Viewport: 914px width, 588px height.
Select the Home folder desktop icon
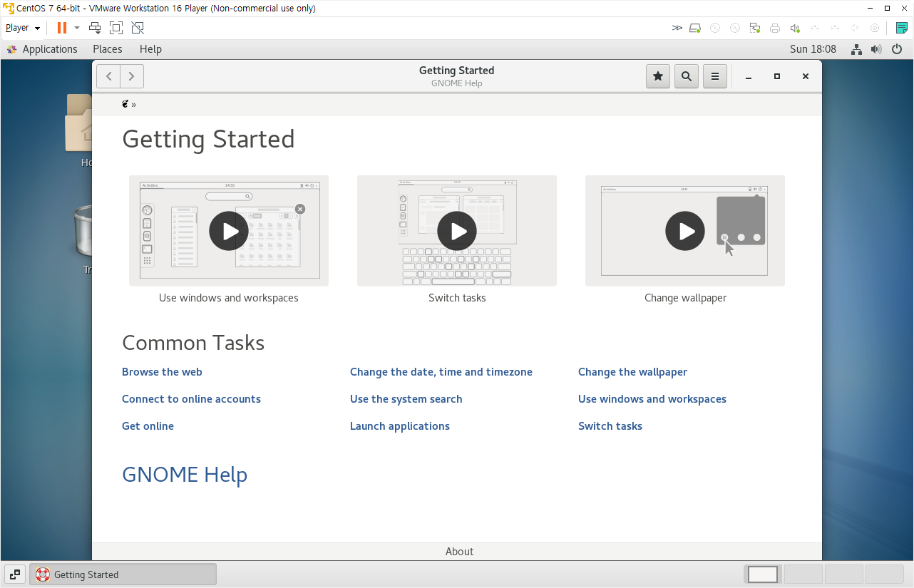pyautogui.click(x=78, y=131)
